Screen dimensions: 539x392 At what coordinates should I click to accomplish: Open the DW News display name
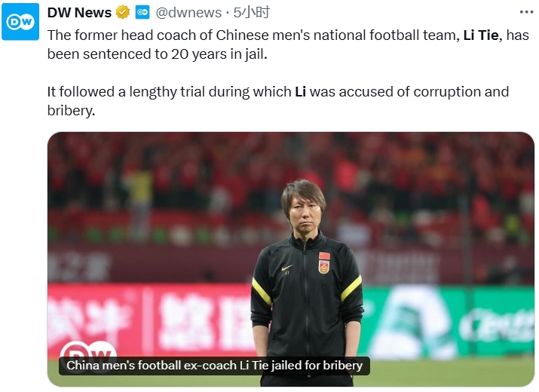coord(79,13)
